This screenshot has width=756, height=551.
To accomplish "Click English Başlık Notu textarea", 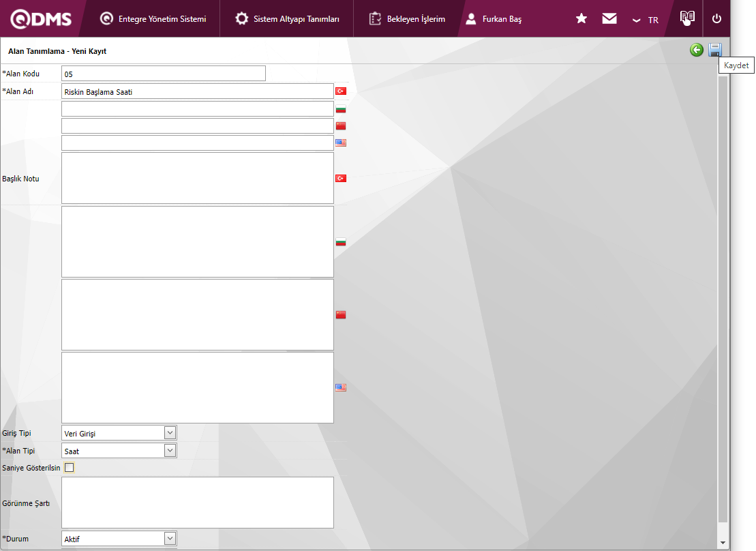I will (198, 387).
